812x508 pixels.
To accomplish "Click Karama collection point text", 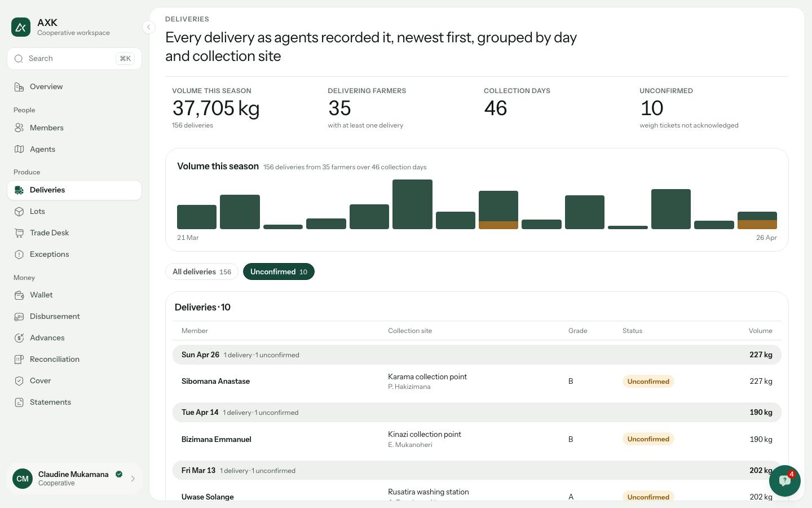I will (427, 376).
